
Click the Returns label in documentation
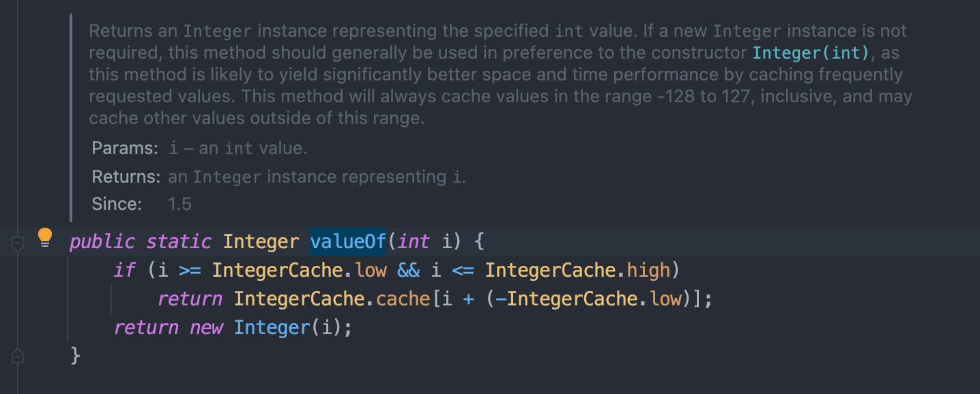click(126, 177)
